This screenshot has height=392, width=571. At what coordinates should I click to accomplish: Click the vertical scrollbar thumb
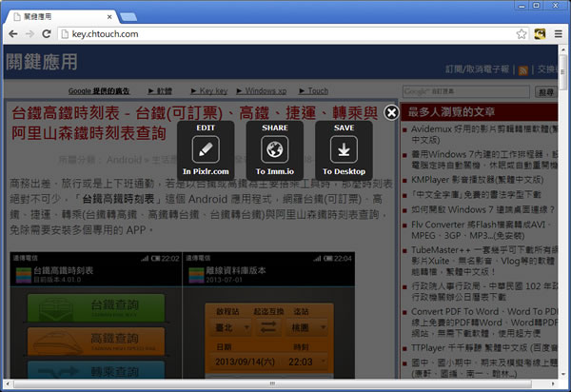(562, 72)
